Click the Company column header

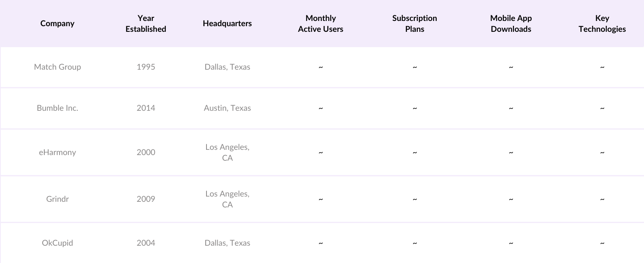(x=57, y=23)
